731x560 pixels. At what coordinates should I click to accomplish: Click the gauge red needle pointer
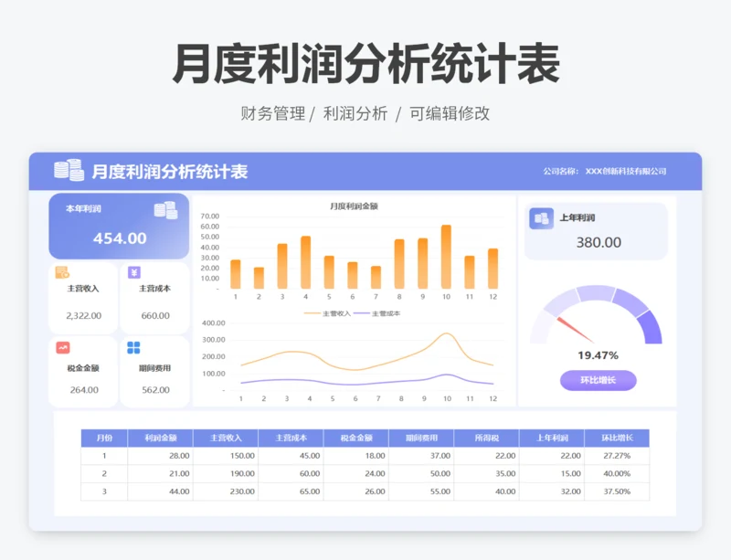(x=575, y=330)
